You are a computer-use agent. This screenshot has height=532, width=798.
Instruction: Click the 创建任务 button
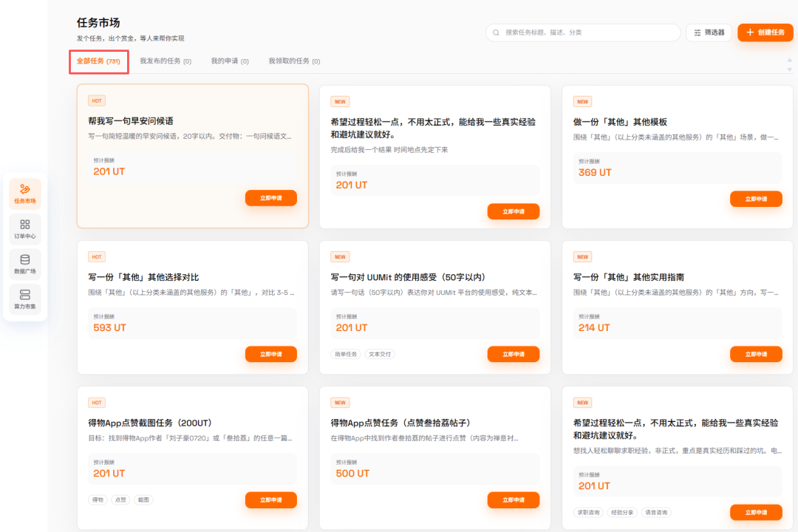pyautogui.click(x=765, y=32)
